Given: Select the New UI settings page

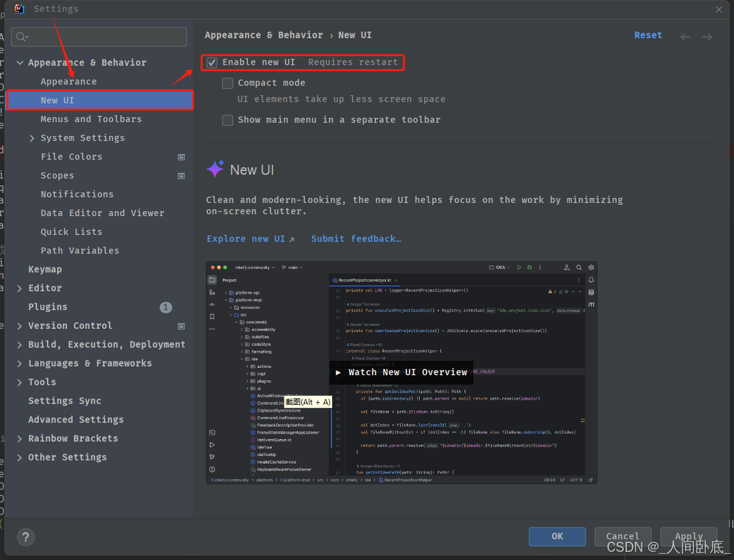Looking at the screenshot, I should click(101, 100).
